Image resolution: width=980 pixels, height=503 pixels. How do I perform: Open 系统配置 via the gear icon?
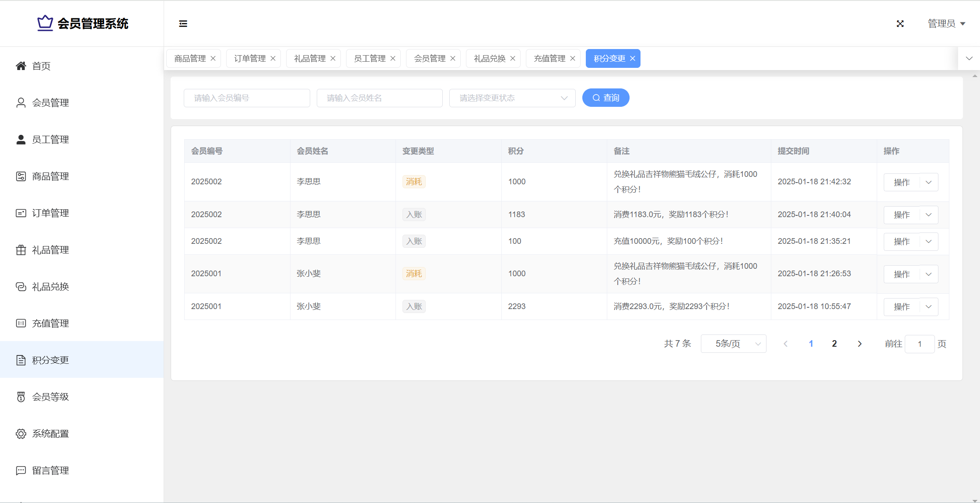coord(21,434)
